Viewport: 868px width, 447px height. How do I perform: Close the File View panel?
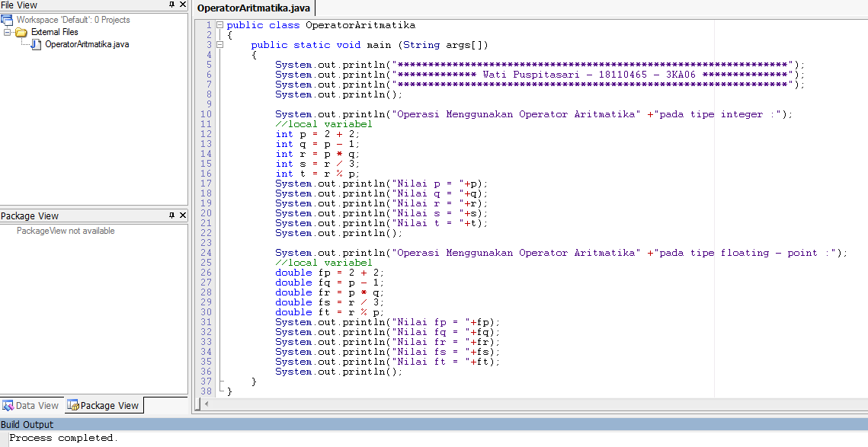[x=183, y=5]
